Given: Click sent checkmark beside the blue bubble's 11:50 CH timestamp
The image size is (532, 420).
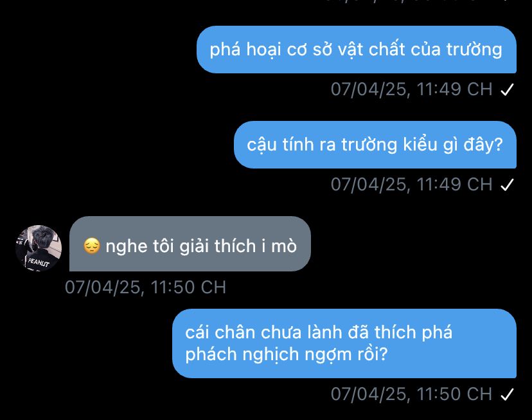Looking at the screenshot, I should [507, 394].
